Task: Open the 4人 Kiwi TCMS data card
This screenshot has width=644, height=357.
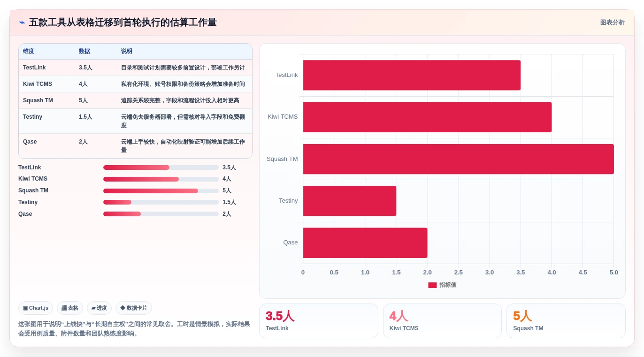Action: [442, 321]
